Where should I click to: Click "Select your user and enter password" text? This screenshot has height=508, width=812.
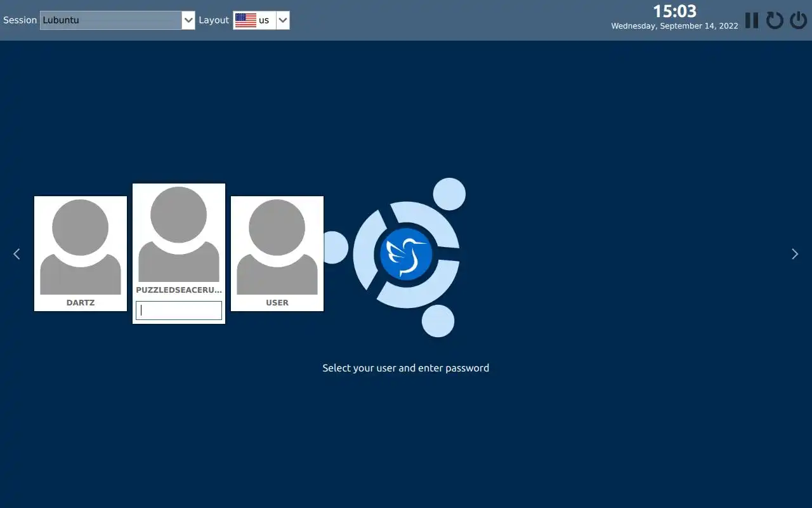(406, 368)
